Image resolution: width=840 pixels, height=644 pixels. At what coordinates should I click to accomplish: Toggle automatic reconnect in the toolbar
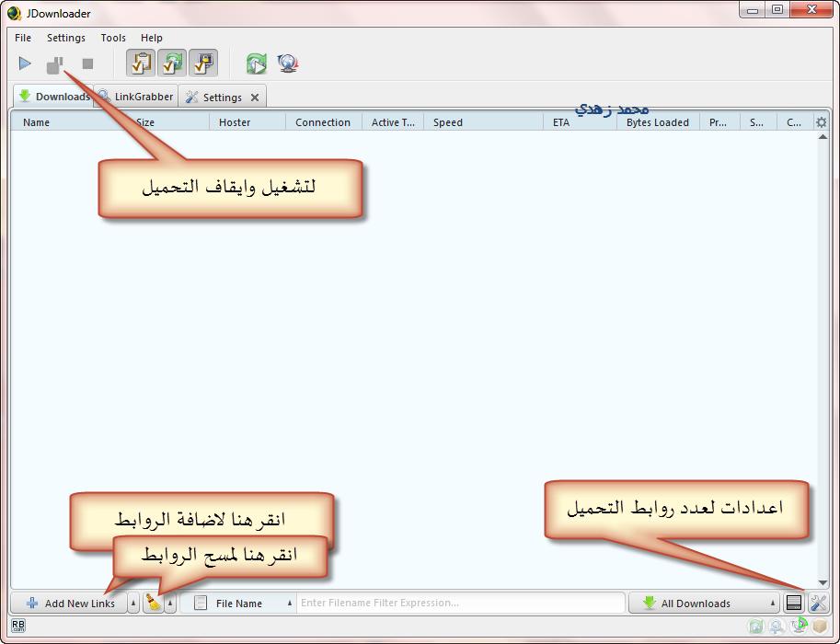(172, 63)
